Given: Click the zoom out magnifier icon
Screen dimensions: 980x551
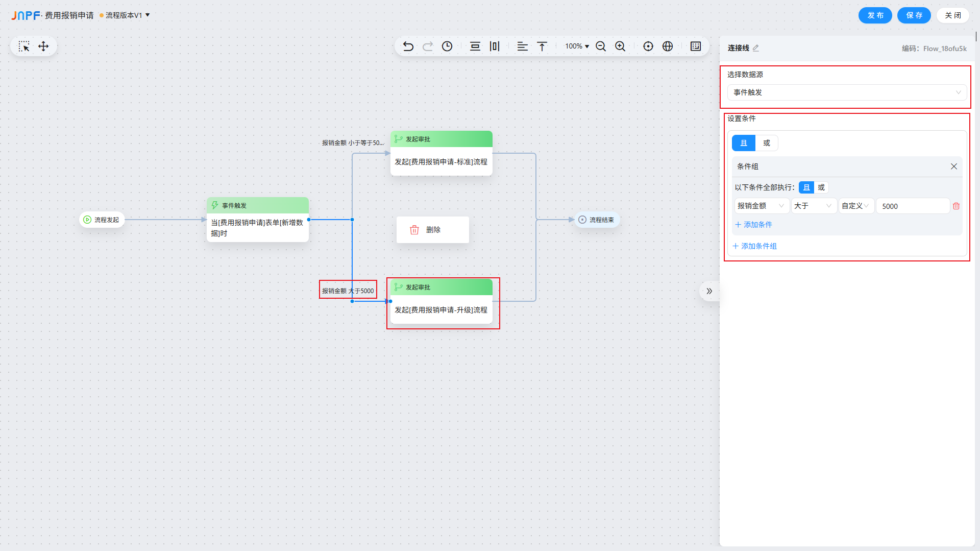Looking at the screenshot, I should click(601, 46).
